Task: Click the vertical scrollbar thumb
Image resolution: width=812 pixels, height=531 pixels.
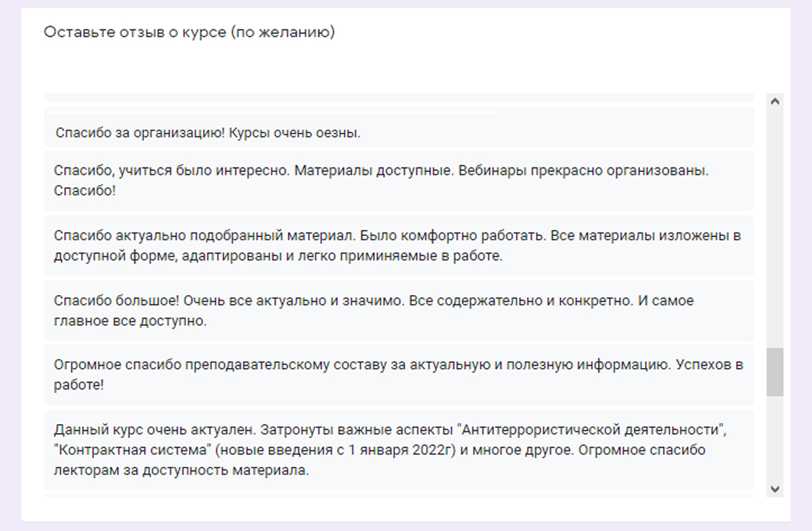Action: coord(774,372)
